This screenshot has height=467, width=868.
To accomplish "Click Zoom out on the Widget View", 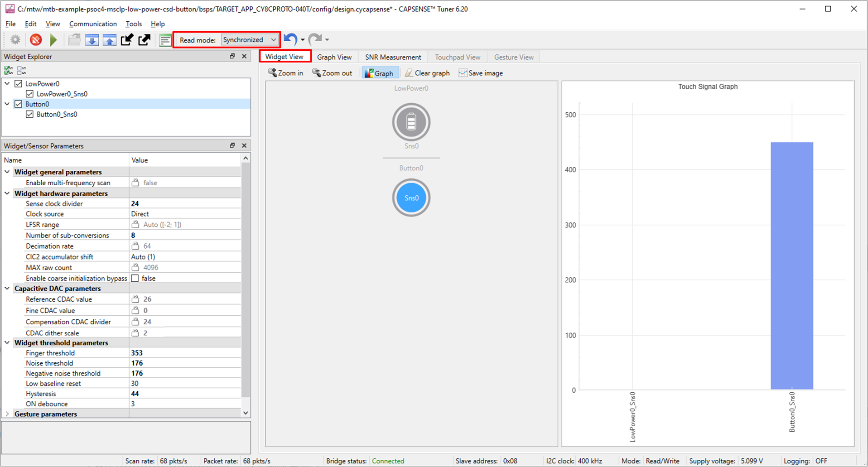I will click(332, 73).
